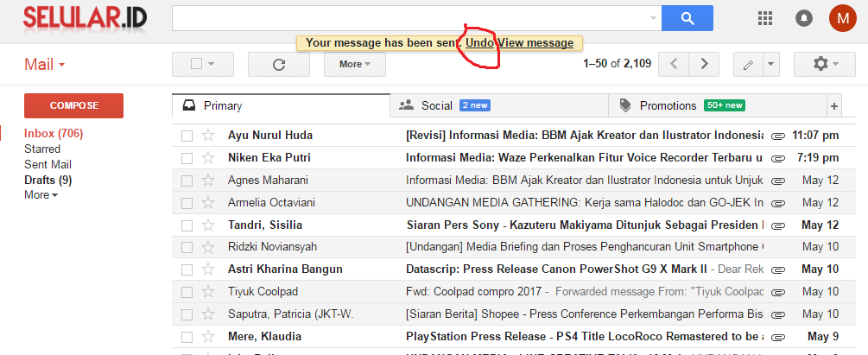The image size is (868, 355).
Task: Open search options dropdown arrow
Action: coord(653,18)
